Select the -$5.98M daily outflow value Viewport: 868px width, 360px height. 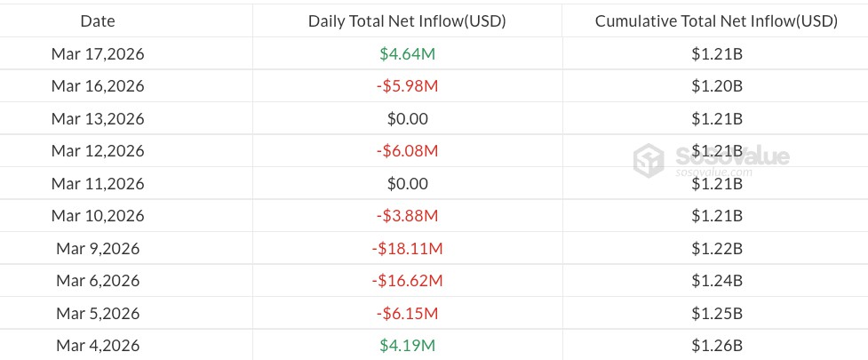407,86
